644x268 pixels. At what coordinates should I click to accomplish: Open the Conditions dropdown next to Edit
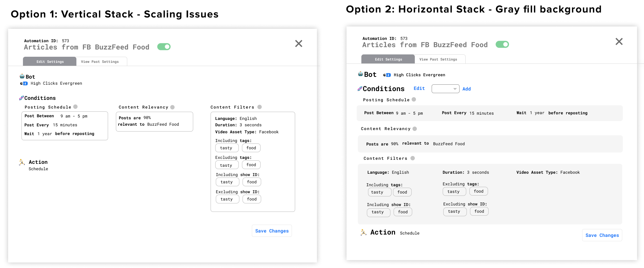click(445, 89)
